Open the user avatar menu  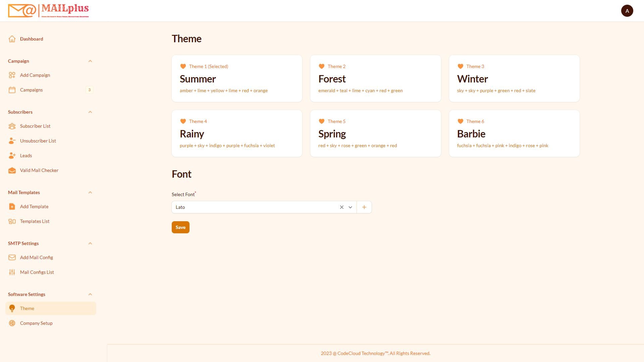coord(627,11)
